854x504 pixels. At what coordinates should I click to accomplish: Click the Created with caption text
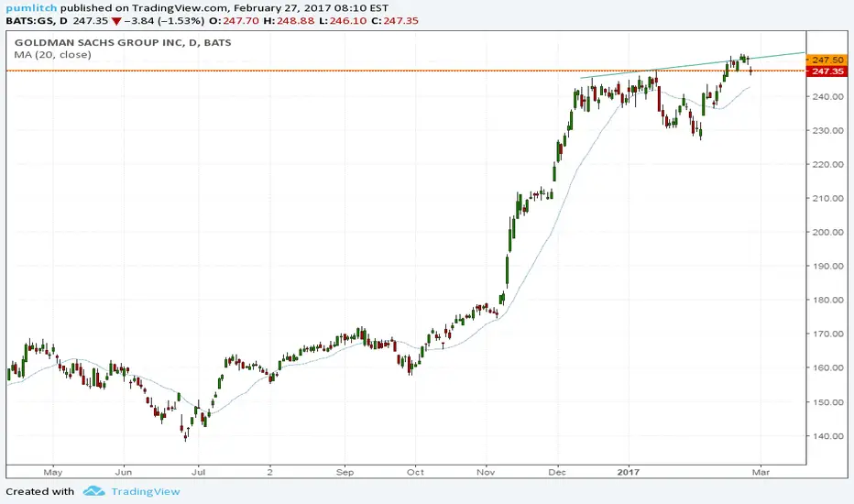39,491
